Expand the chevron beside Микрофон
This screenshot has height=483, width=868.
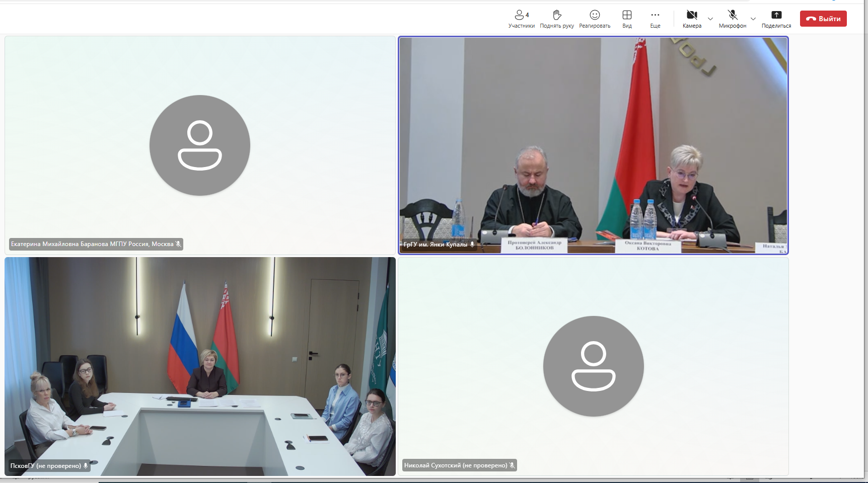[753, 19]
